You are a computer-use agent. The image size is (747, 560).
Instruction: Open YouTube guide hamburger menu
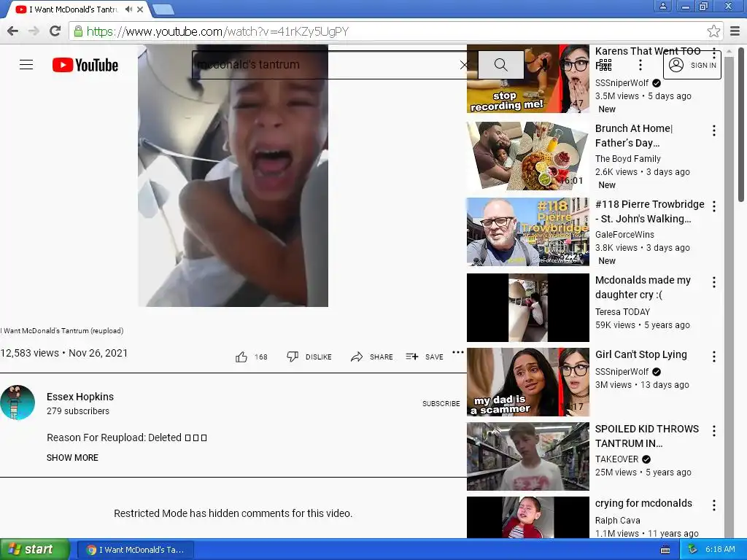pos(26,65)
